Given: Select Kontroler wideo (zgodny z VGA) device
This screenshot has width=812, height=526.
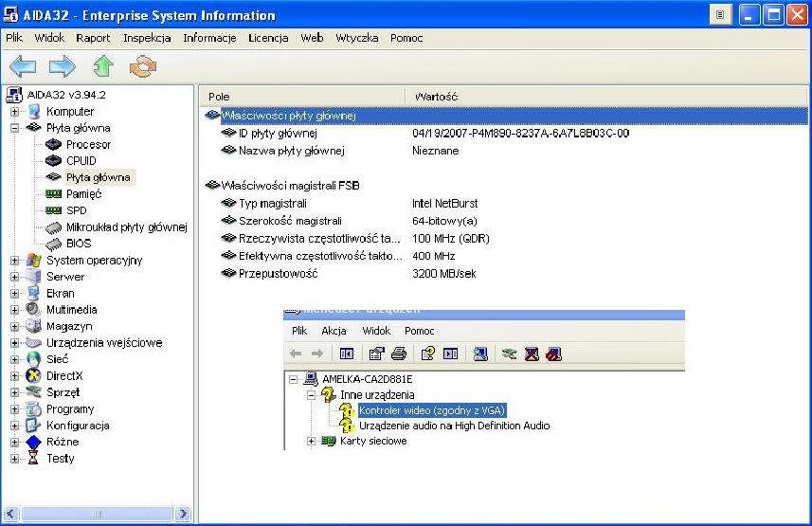Looking at the screenshot, I should click(432, 410).
